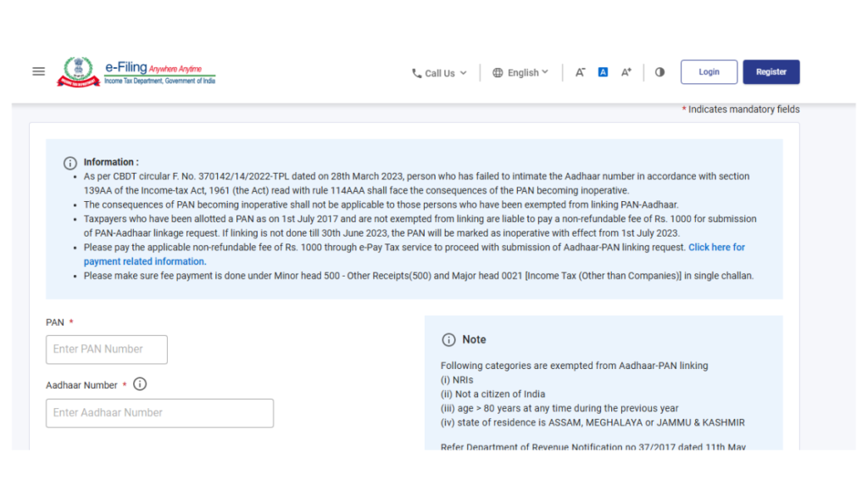Click the Income Tax Department emblem logo
This screenshot has height=492, width=868.
pyautogui.click(x=79, y=71)
